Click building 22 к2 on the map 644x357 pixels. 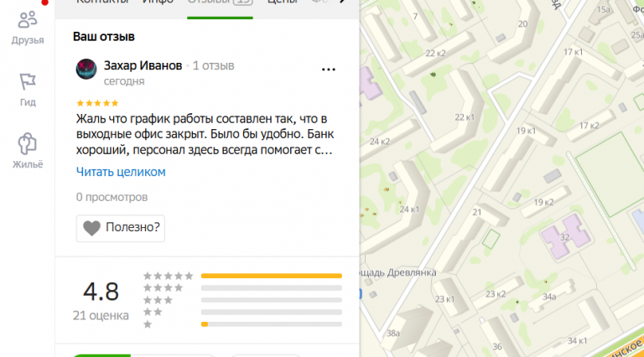click(x=438, y=54)
